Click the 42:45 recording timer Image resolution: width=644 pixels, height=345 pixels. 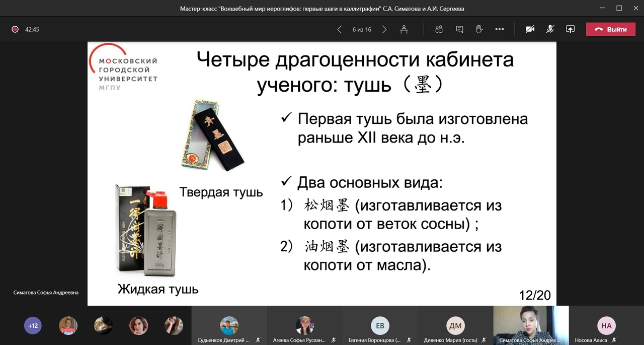32,29
